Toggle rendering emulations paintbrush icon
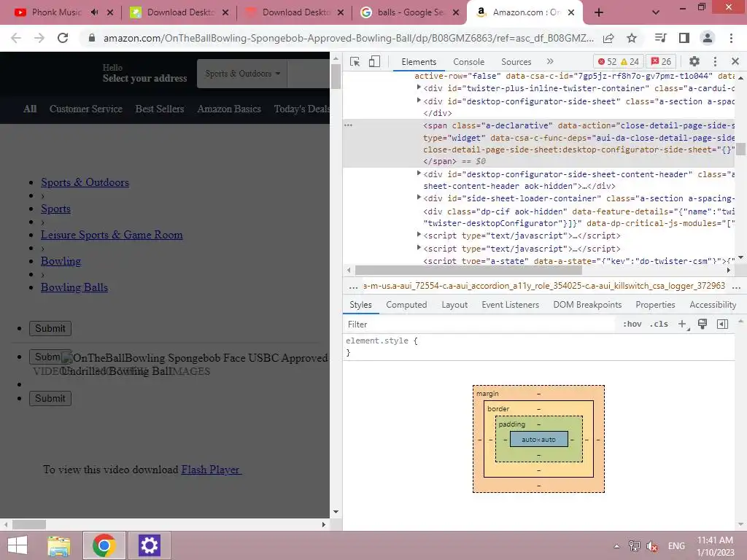This screenshot has height=560, width=747. (703, 324)
